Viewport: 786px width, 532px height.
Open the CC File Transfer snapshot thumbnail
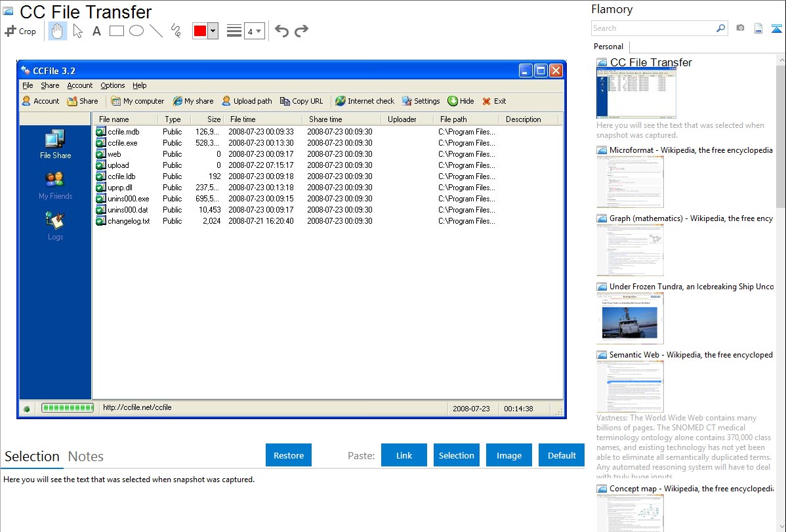(x=636, y=92)
